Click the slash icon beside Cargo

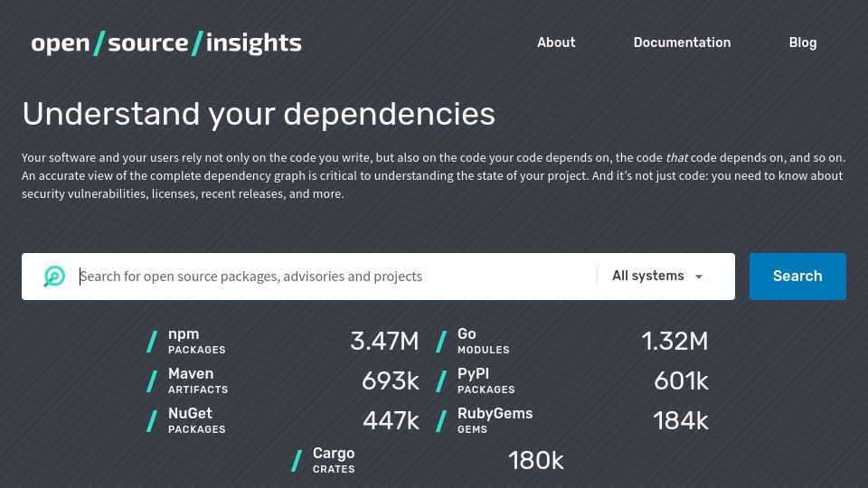297,461
